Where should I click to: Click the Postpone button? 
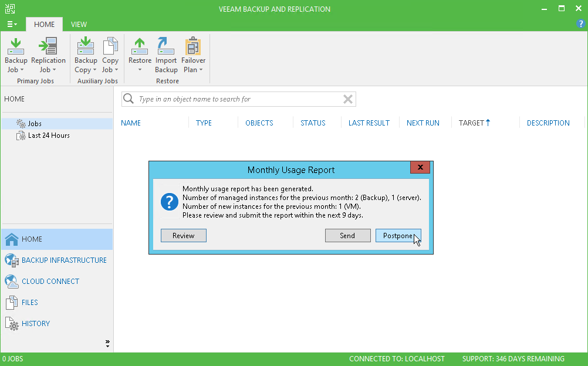pos(398,236)
